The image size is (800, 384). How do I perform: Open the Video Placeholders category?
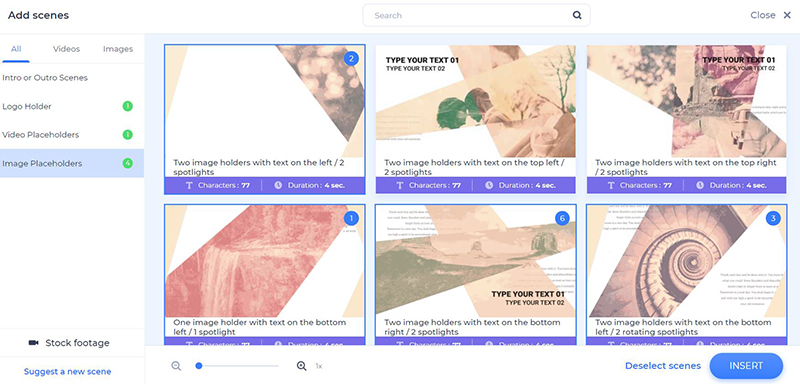point(72,135)
